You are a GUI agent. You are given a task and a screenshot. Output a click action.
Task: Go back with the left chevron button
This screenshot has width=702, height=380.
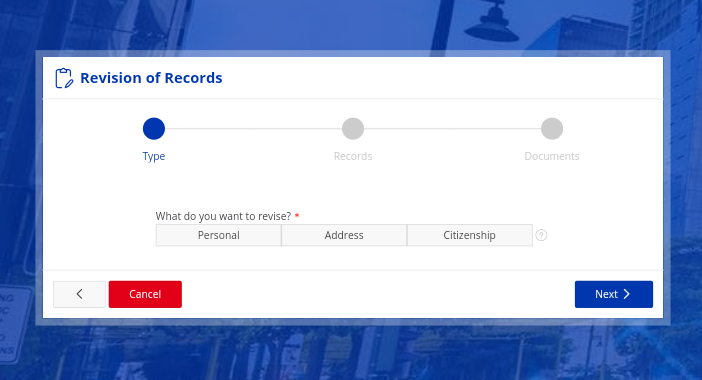[79, 294]
